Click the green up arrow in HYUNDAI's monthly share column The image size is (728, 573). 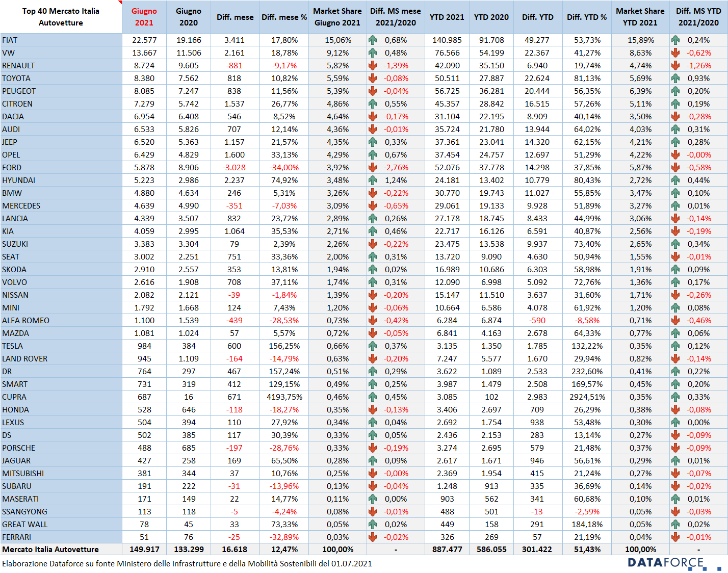373,180
